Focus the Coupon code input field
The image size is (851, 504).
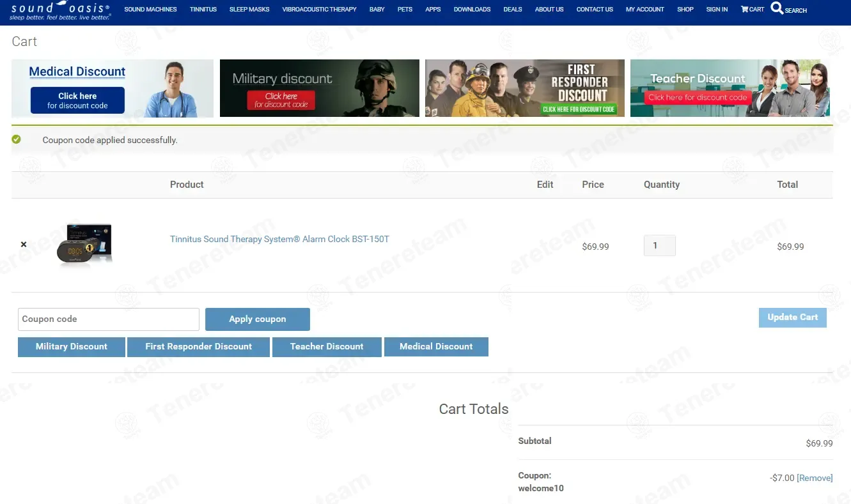pos(109,319)
